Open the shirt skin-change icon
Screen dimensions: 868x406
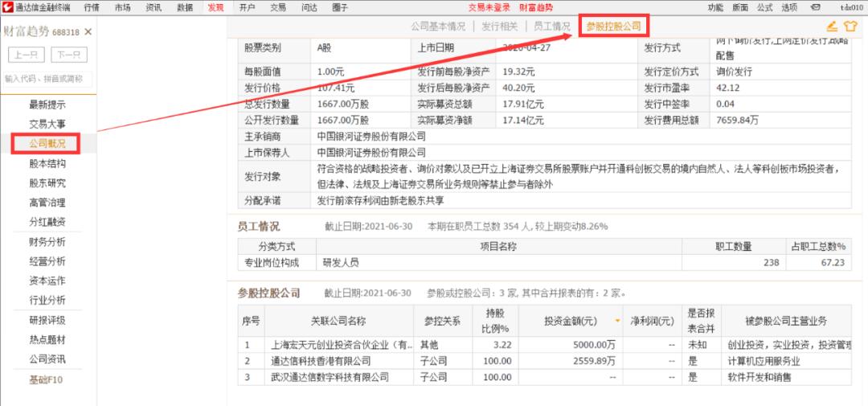click(850, 26)
